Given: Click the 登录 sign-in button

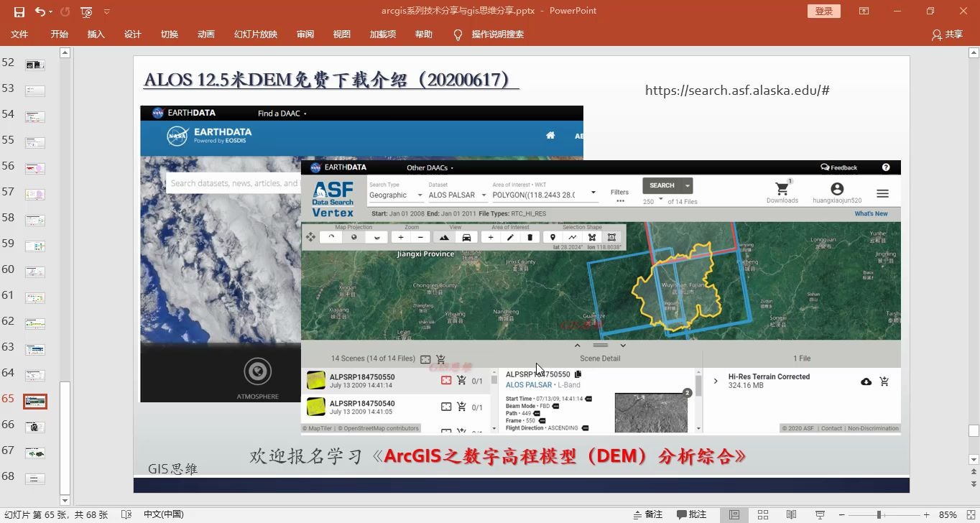Looking at the screenshot, I should tap(824, 11).
